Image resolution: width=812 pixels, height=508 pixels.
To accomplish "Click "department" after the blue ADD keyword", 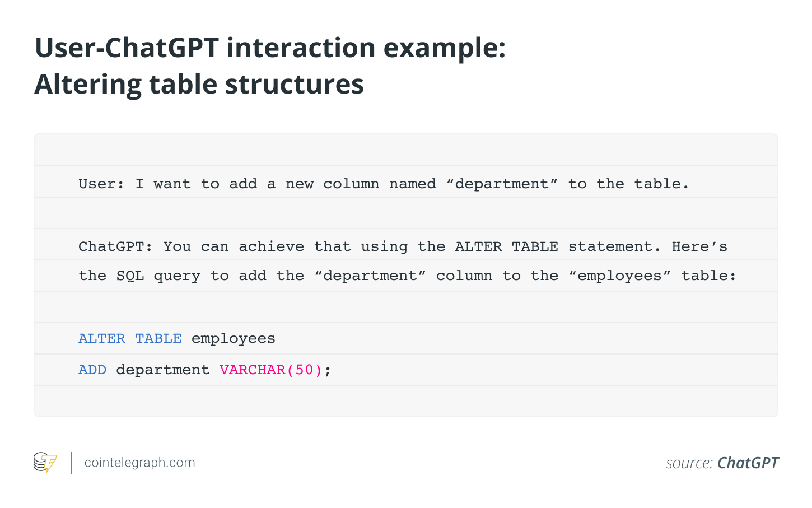I will point(162,370).
